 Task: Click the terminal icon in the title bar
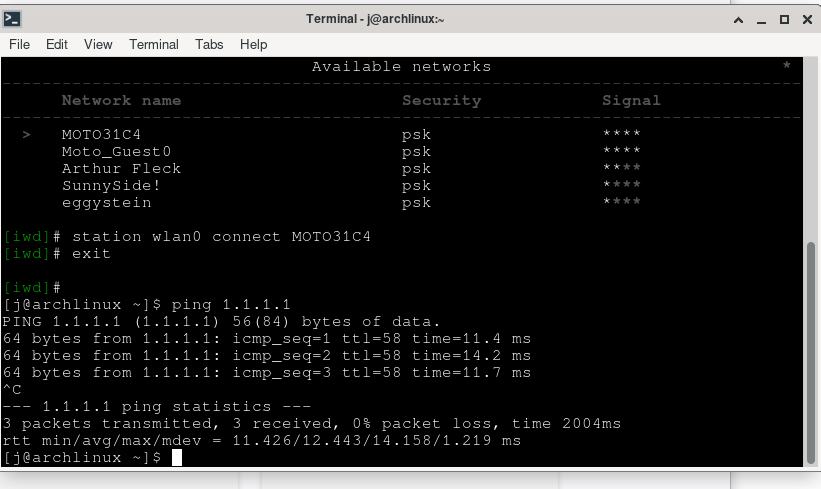point(12,19)
